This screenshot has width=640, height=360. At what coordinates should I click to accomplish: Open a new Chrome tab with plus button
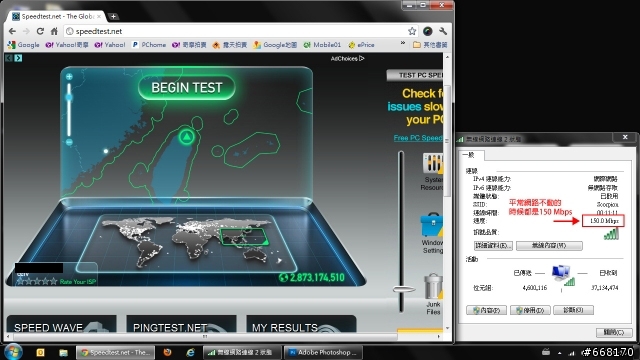point(113,16)
